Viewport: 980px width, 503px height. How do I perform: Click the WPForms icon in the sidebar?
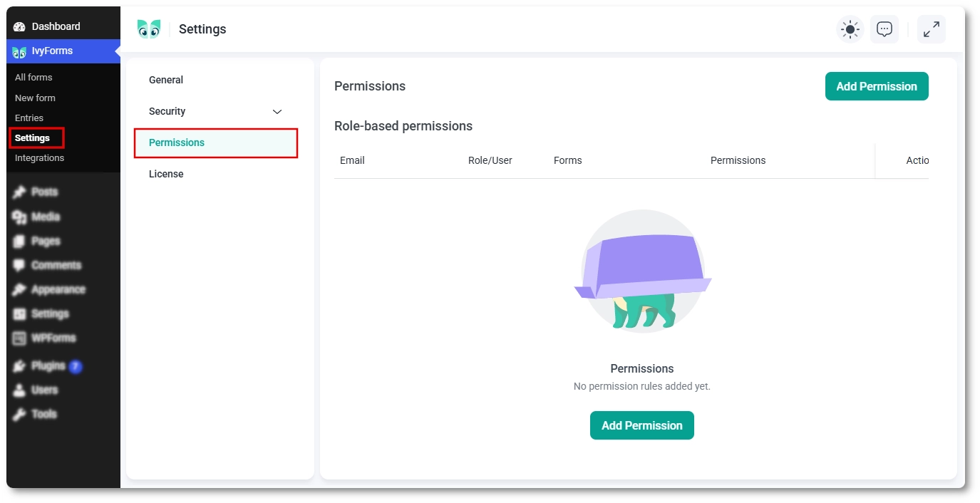(x=20, y=338)
